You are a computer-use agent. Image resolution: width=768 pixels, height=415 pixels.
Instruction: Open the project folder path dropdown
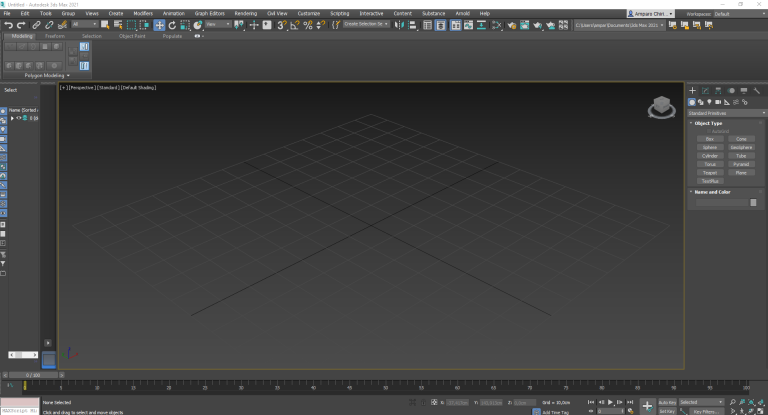tap(619, 25)
